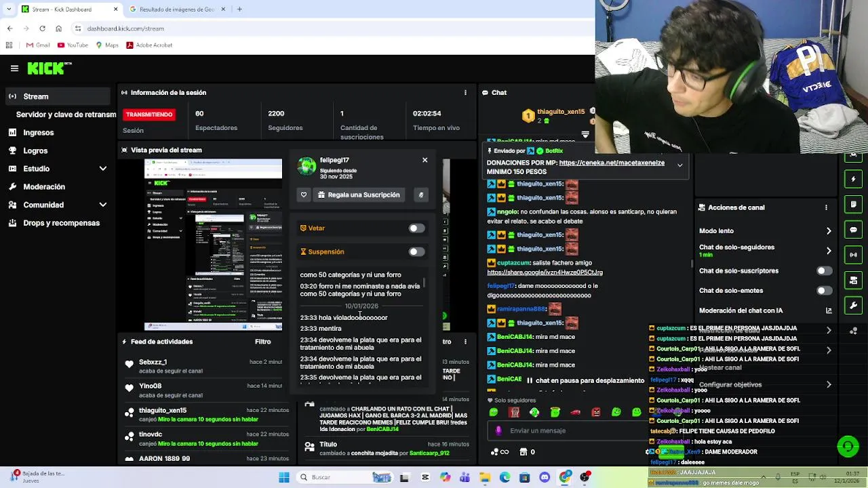Click the thiaguito_xen15 top gifter name
This screenshot has width=868, height=488.
(561, 112)
